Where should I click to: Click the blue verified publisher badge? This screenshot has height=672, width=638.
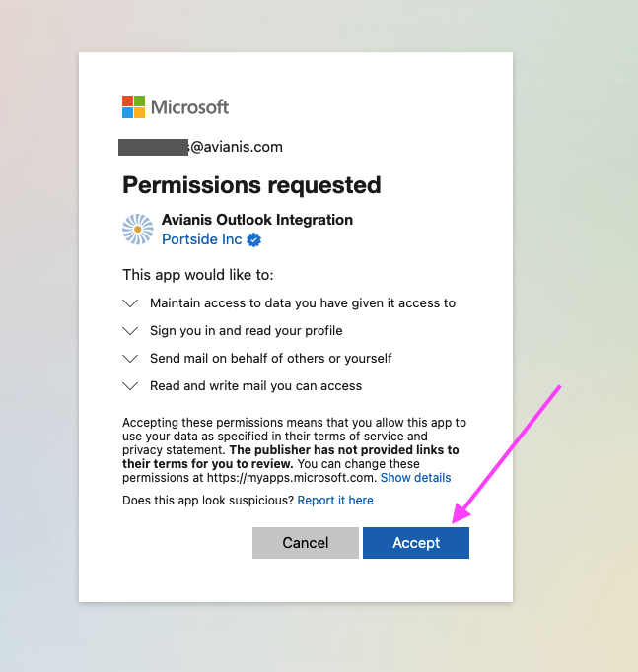pos(253,239)
